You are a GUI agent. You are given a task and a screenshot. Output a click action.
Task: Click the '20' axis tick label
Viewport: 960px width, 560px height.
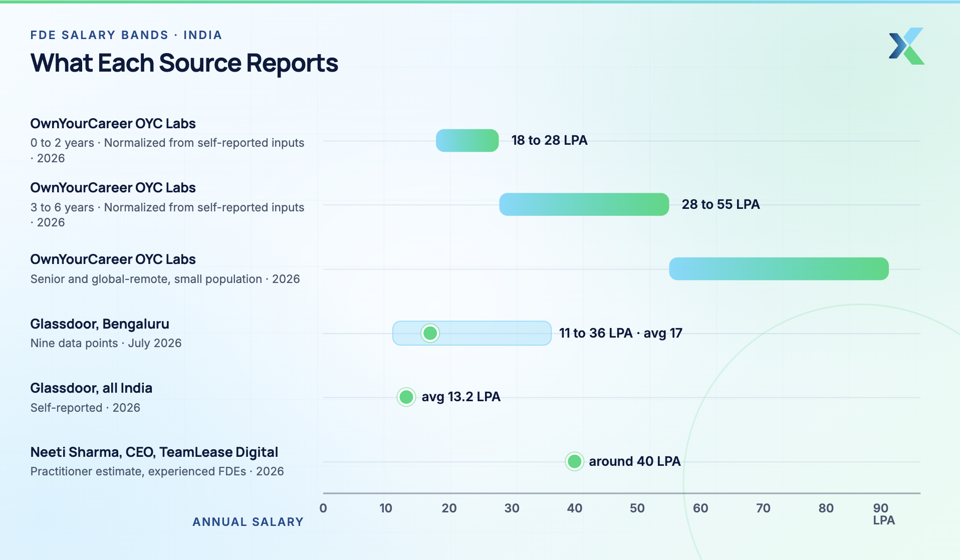pos(449,508)
